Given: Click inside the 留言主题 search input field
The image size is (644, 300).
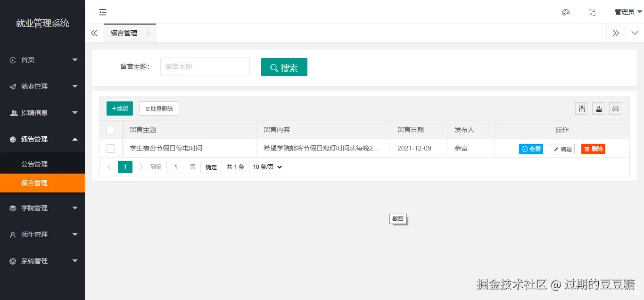Looking at the screenshot, I should [205, 67].
